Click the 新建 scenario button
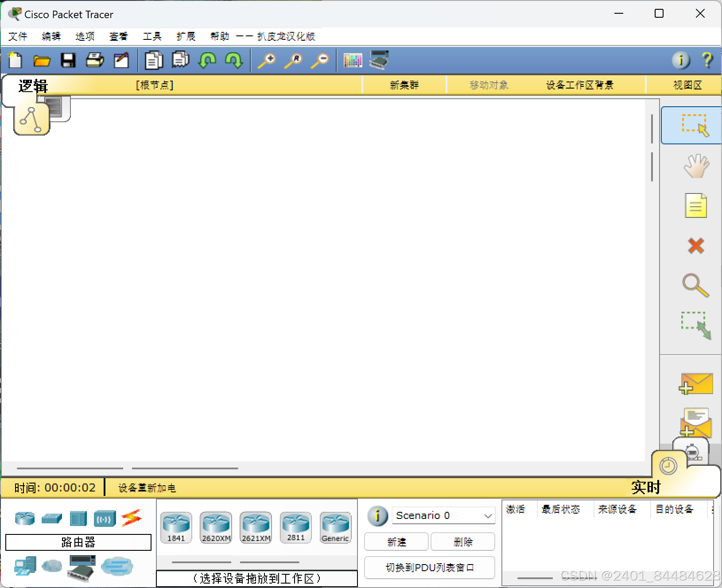 [x=396, y=542]
